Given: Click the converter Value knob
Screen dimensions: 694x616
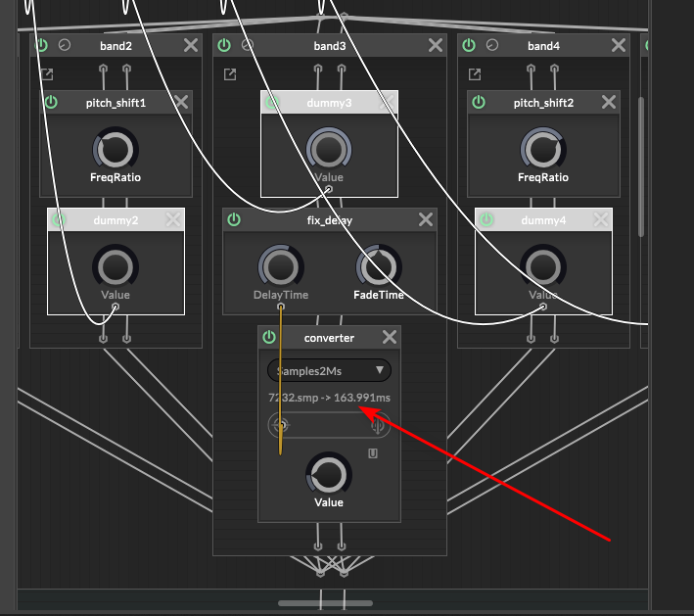Looking at the screenshot, I should click(329, 474).
